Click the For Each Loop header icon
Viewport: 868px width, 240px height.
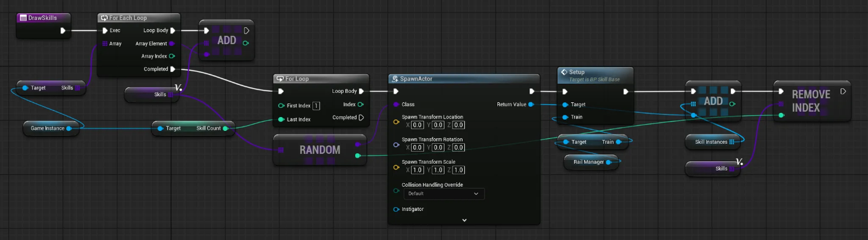(104, 18)
